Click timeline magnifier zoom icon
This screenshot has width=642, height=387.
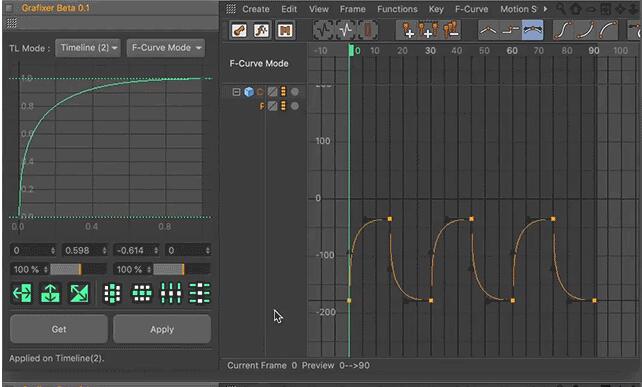click(561, 9)
